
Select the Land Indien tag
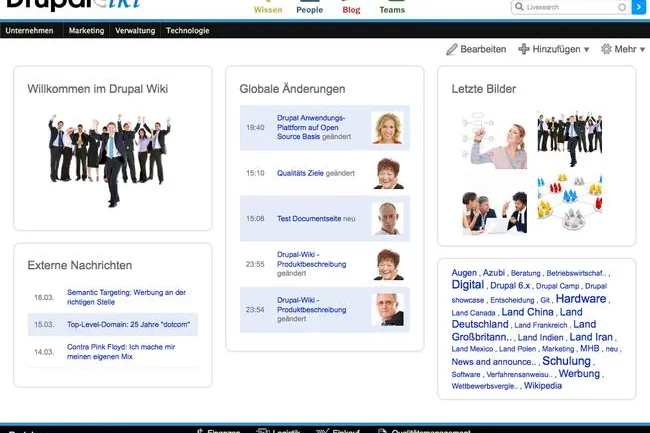[x=540, y=338]
